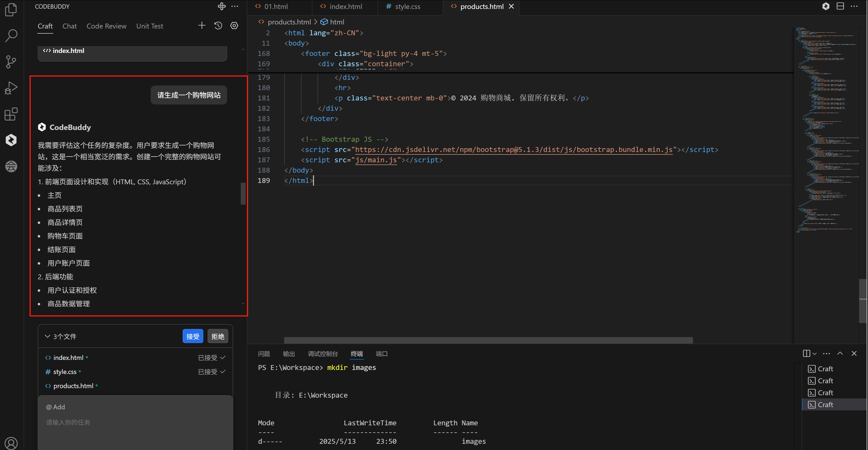Open the terminal split dropdown arrow
Image resolution: width=868 pixels, height=450 pixels.
tap(815, 354)
